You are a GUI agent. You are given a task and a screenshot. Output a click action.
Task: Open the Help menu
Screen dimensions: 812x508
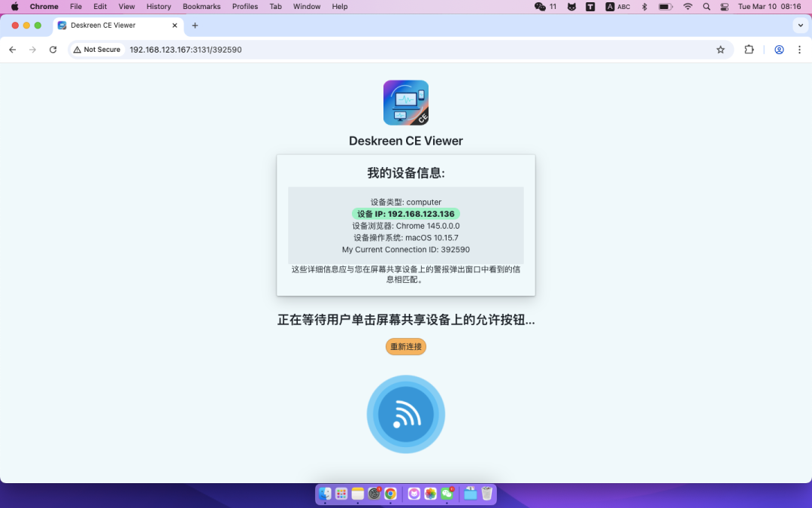[x=340, y=7]
